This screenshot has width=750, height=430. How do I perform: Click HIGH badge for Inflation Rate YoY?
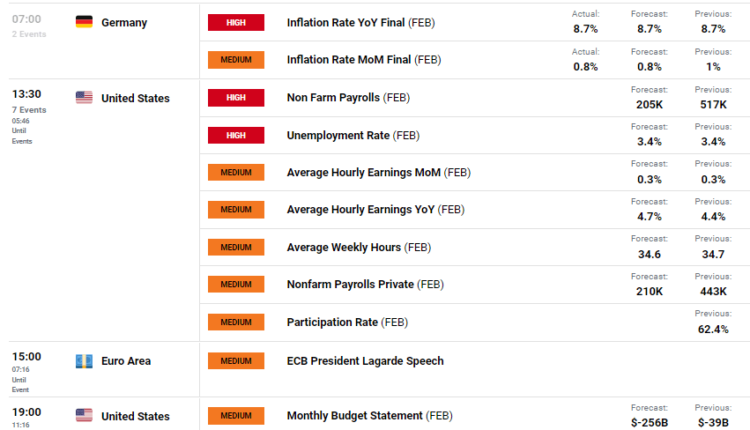point(235,22)
